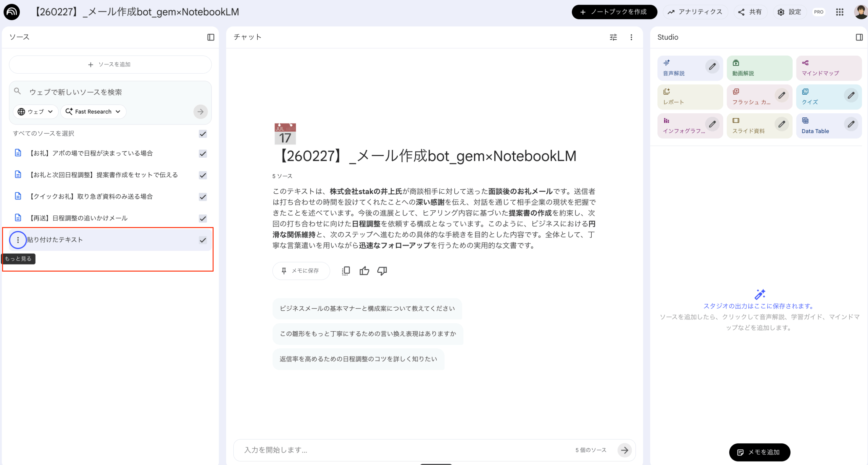Viewport: 868px width, 465px height.
Task: Click ノートブックを作成 button
Action: pyautogui.click(x=614, y=12)
